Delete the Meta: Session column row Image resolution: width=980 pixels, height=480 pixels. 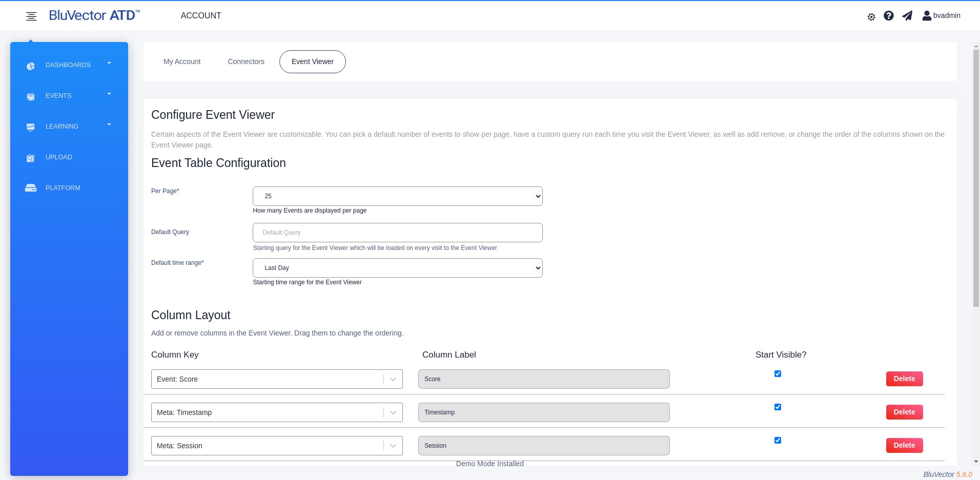[904, 445]
